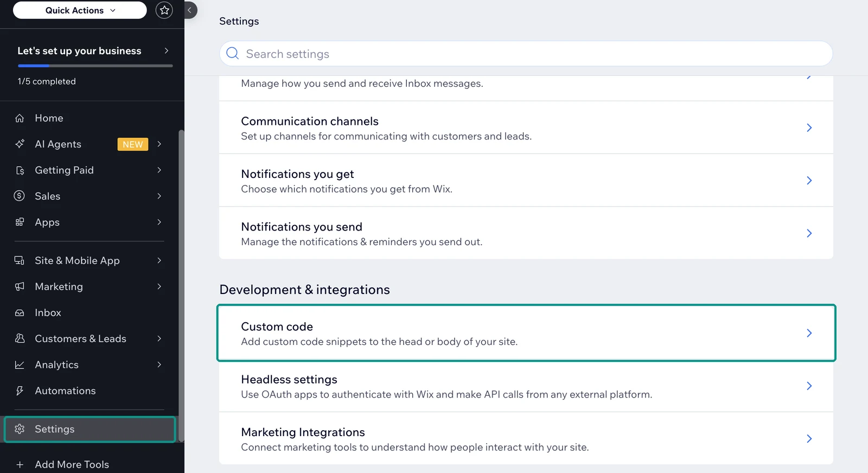Expand the Apps submenu arrow

coord(159,222)
